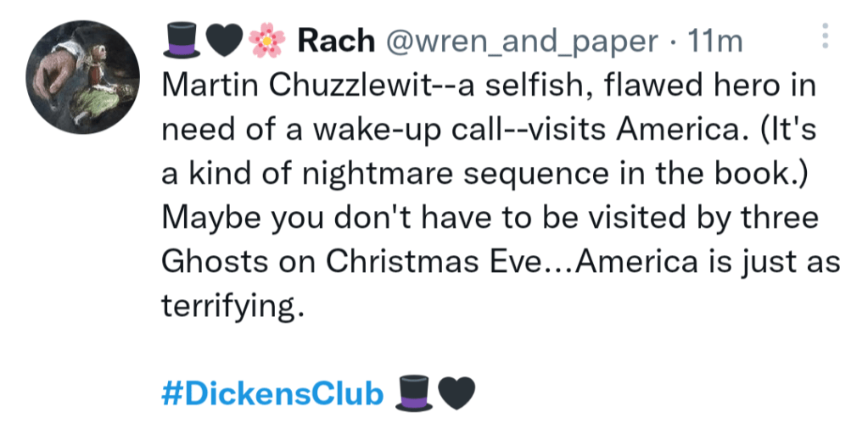Click the word "terrifying." ending the tweet

coord(232,304)
